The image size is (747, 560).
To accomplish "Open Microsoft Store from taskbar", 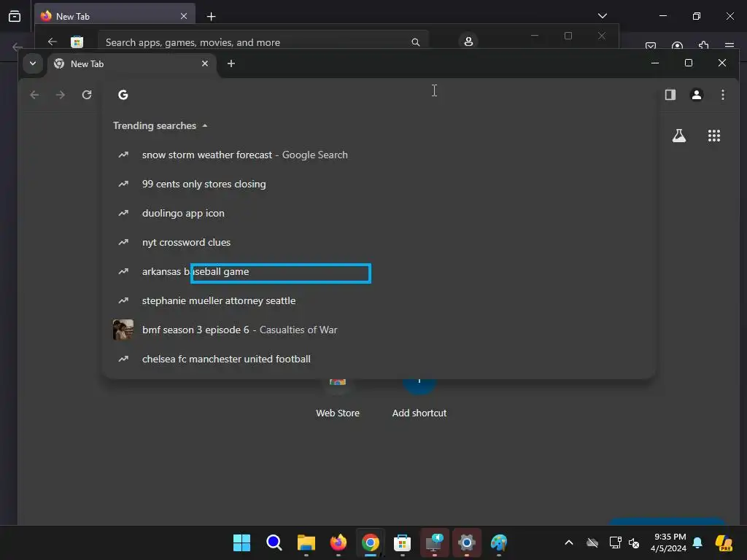I will 403,542.
